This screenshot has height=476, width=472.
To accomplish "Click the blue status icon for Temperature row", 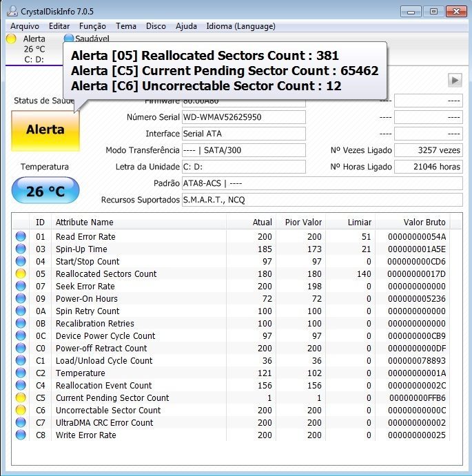I will pos(21,373).
